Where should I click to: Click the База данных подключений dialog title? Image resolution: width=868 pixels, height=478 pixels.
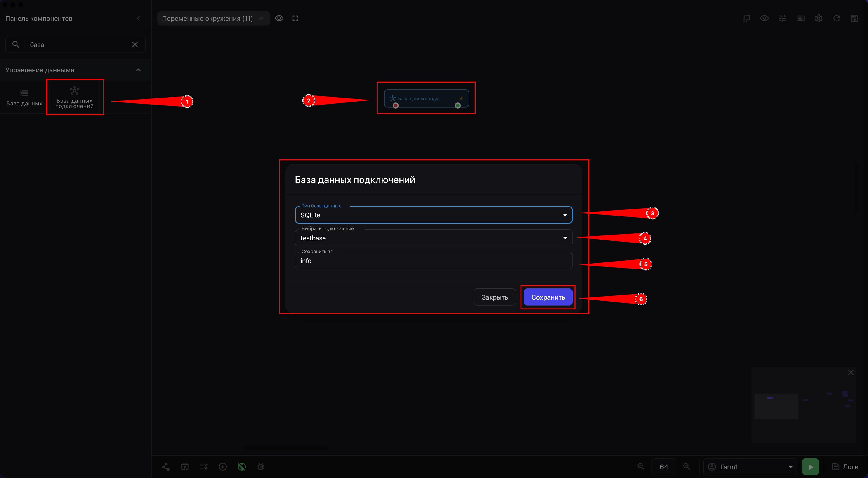(355, 180)
